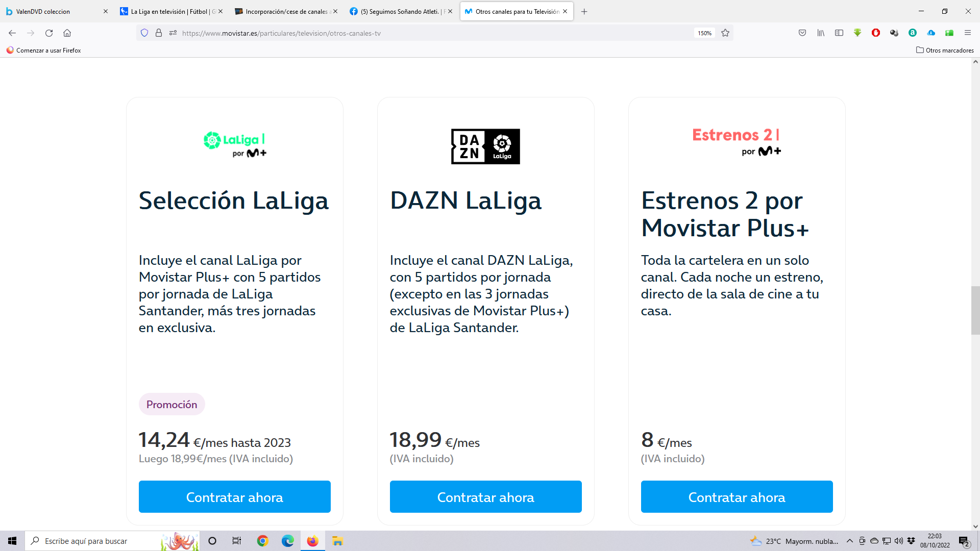Open the green download extension icon

tap(857, 33)
